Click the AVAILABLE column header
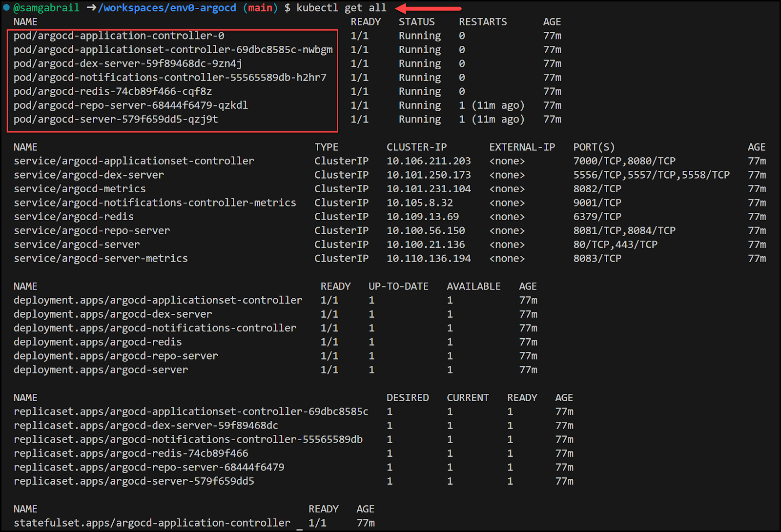The image size is (781, 532). pyautogui.click(x=473, y=286)
